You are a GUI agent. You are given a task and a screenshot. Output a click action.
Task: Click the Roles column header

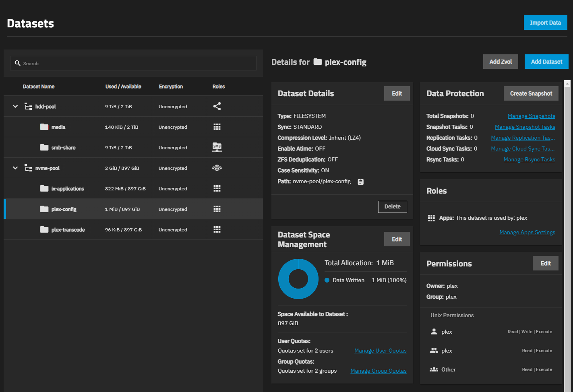coord(219,87)
